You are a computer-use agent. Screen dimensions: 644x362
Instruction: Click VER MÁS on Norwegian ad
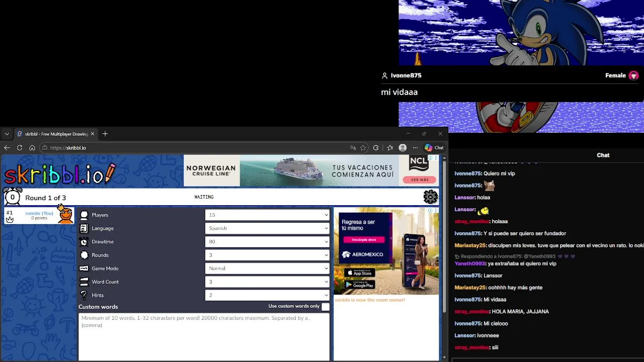420,179
